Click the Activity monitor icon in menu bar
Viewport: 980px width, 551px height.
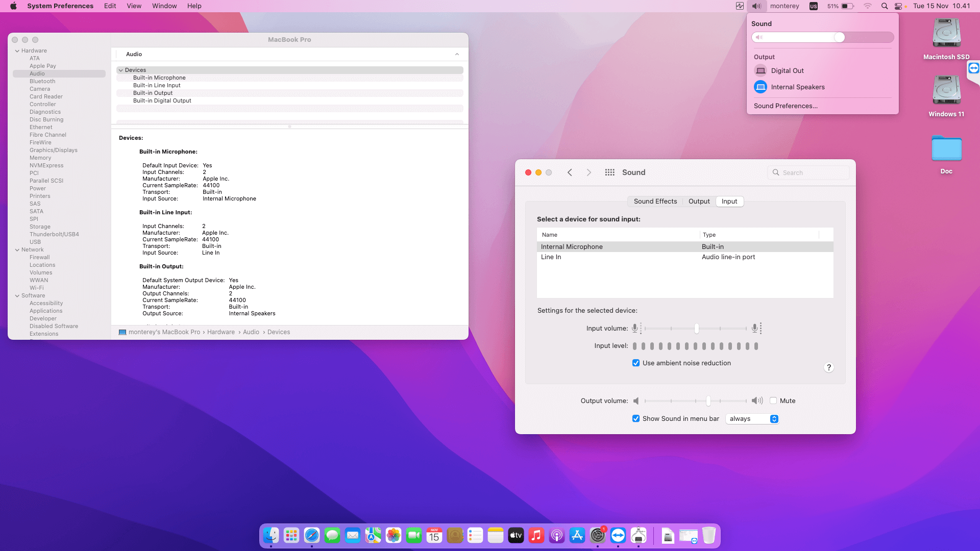740,6
